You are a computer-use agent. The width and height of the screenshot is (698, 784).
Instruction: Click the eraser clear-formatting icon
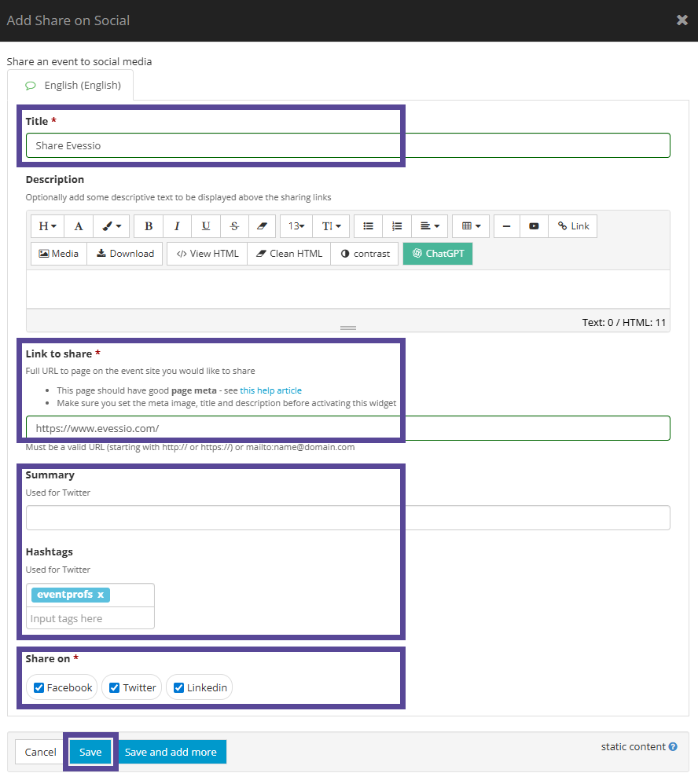pyautogui.click(x=262, y=226)
